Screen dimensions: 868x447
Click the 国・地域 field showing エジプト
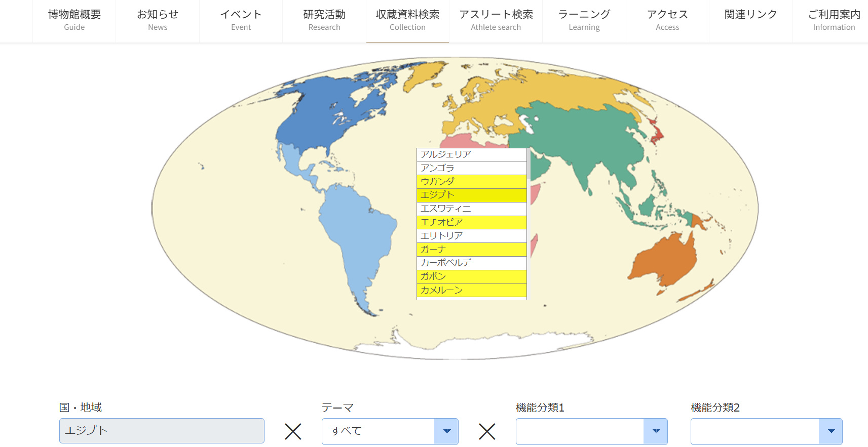pos(162,431)
